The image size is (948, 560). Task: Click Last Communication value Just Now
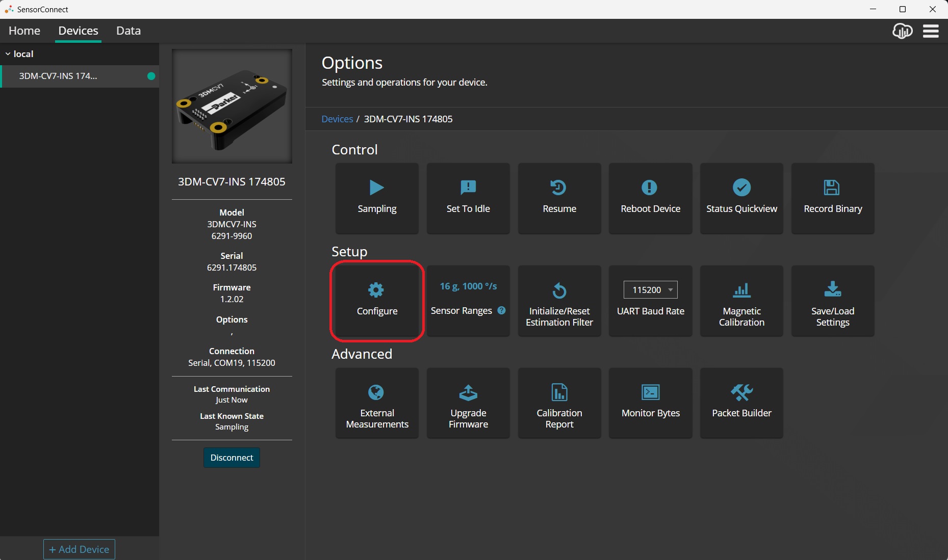point(232,400)
